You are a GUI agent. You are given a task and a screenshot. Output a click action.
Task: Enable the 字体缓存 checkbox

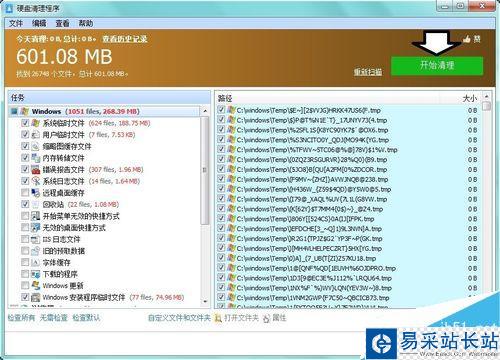tap(25, 262)
